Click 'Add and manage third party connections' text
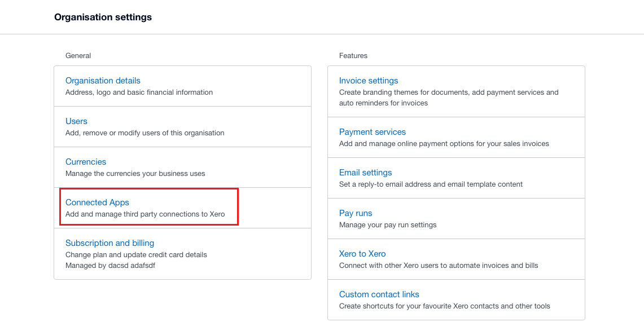The height and width of the screenshot is (335, 644). 145,214
